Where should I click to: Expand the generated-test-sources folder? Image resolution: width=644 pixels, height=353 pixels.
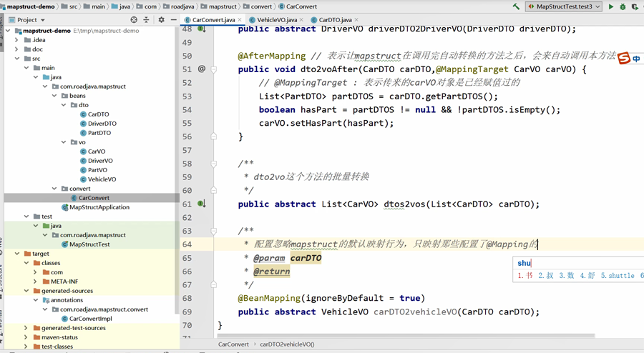26,328
